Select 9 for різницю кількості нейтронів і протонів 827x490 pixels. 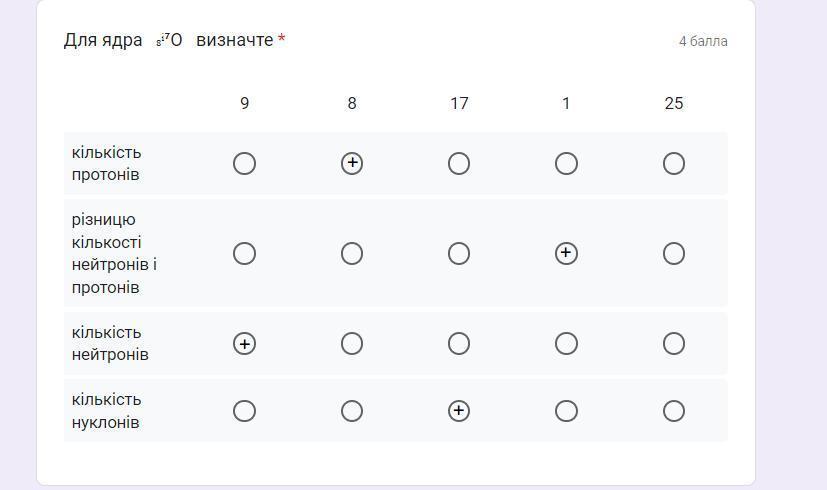click(244, 254)
